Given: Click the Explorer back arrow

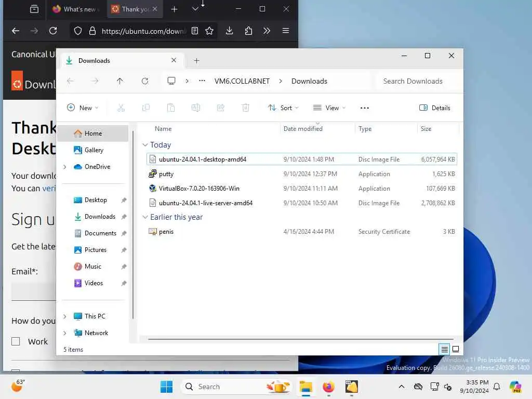Looking at the screenshot, I should [x=70, y=81].
